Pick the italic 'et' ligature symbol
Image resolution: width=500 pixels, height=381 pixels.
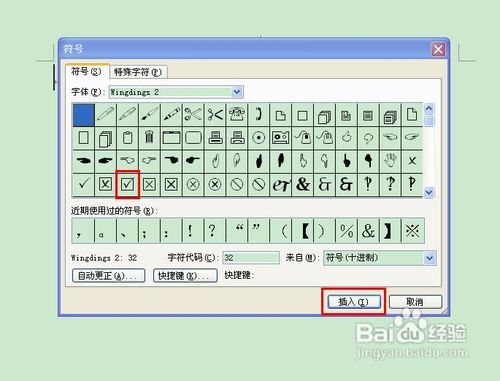[280, 184]
